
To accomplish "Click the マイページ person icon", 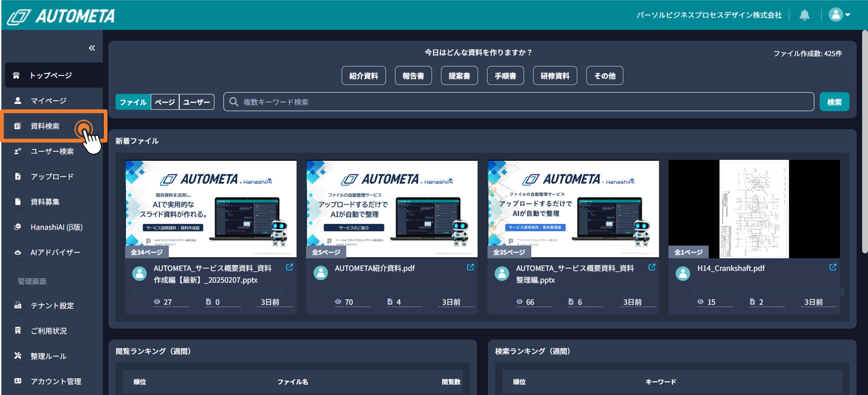I will click(17, 100).
